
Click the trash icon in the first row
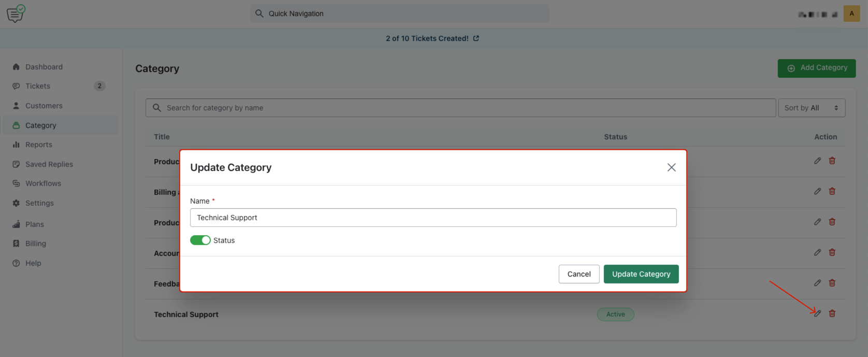pyautogui.click(x=832, y=161)
